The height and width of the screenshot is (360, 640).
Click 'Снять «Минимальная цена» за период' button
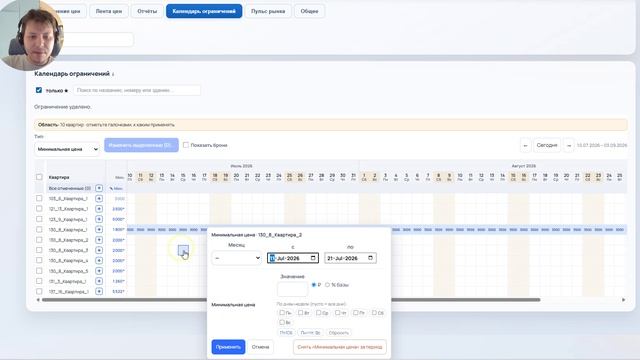(x=340, y=347)
